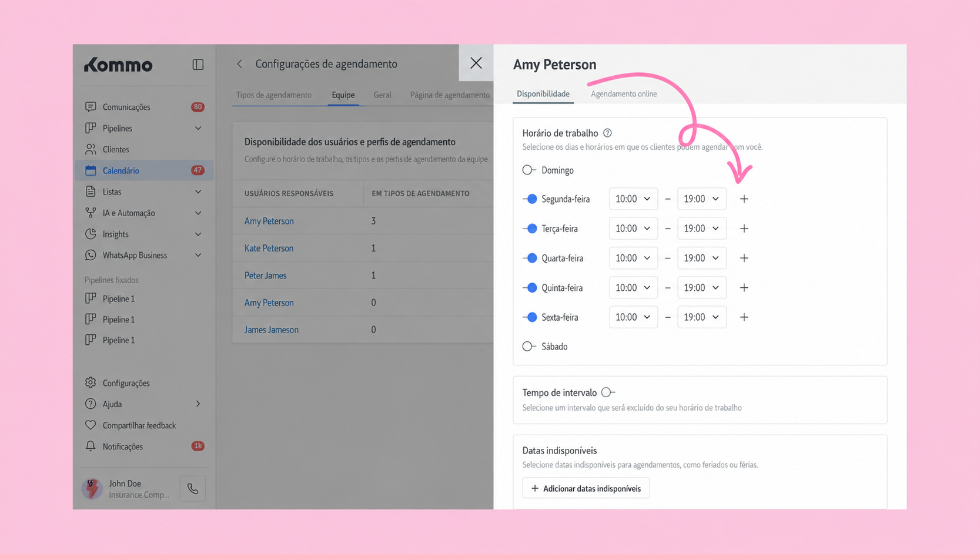Open Amy Peterson with 3 types
980x554 pixels.
[269, 221]
